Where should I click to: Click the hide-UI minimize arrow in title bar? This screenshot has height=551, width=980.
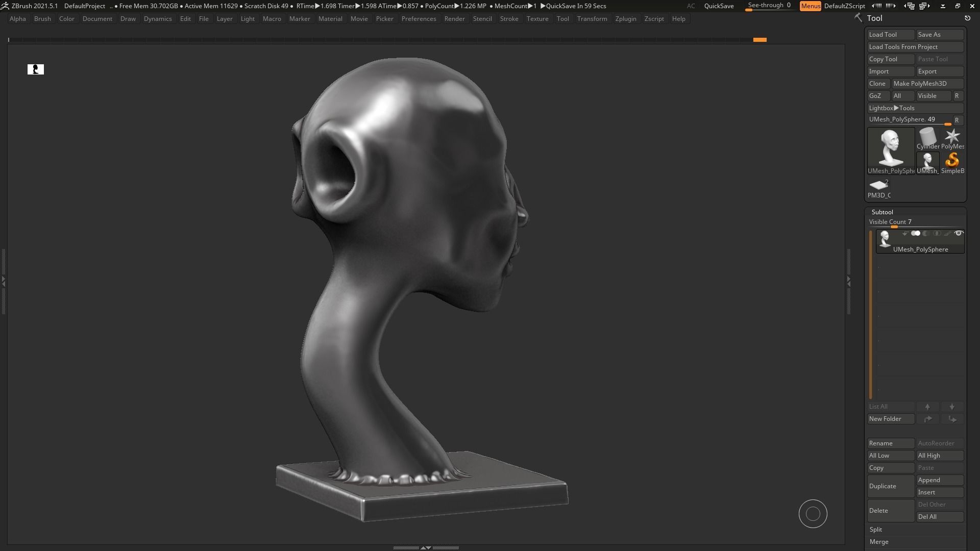pyautogui.click(x=943, y=6)
